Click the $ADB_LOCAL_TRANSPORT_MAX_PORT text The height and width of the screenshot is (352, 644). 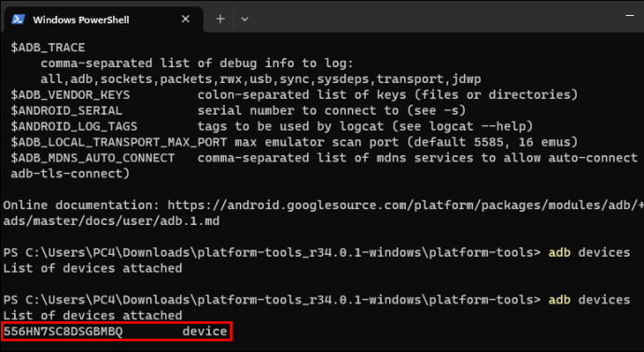coord(119,142)
